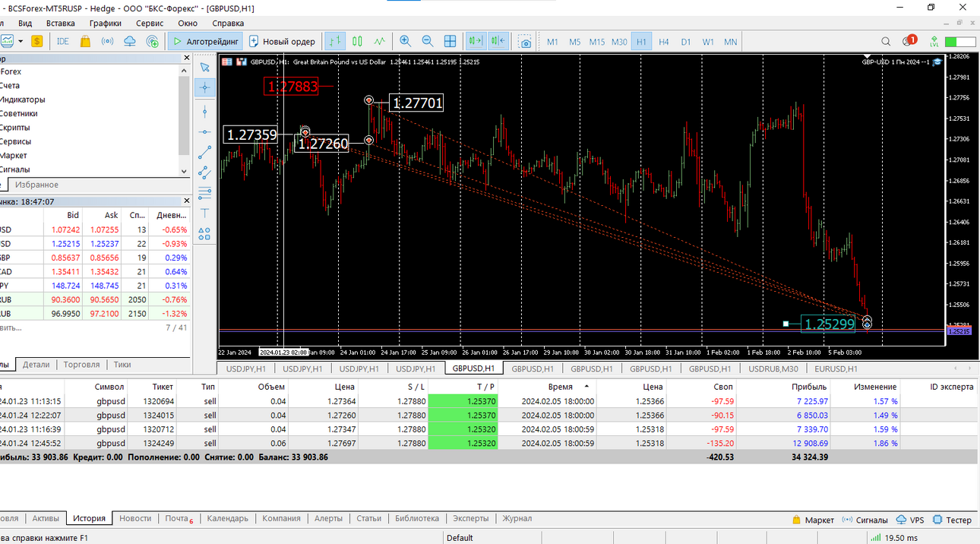
Task: Select the text label tool
Action: tap(204, 213)
